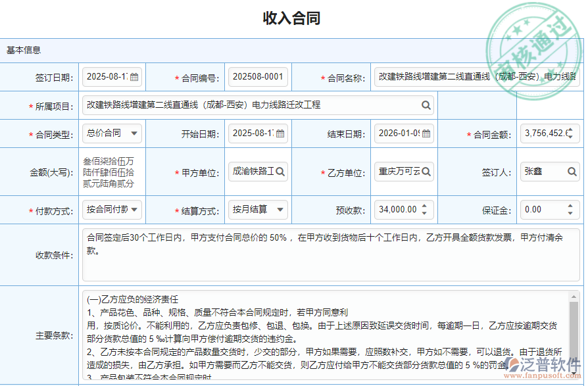Select the 基本信息 section header
588x386 pixels.
[22, 50]
